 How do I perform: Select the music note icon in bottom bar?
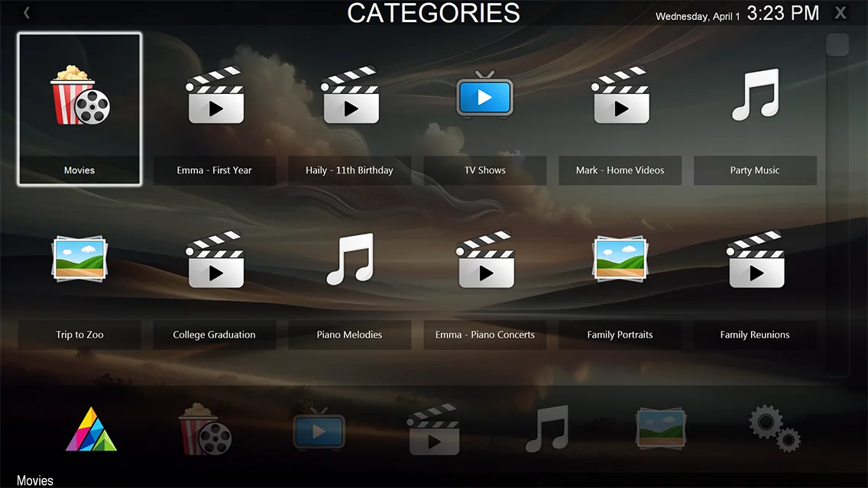547,428
